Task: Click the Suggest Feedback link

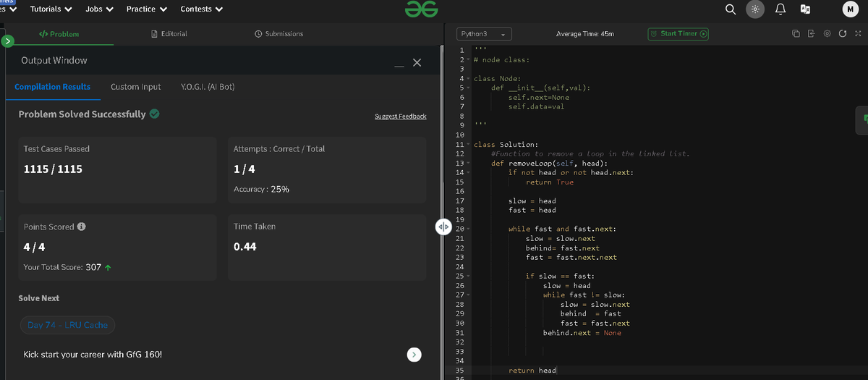Action: point(400,117)
